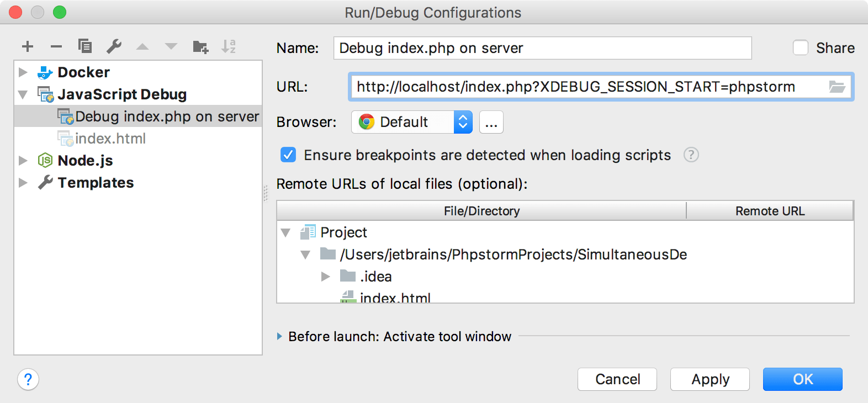Image resolution: width=868 pixels, height=403 pixels.
Task: Enable the Share checkbox
Action: click(x=800, y=48)
